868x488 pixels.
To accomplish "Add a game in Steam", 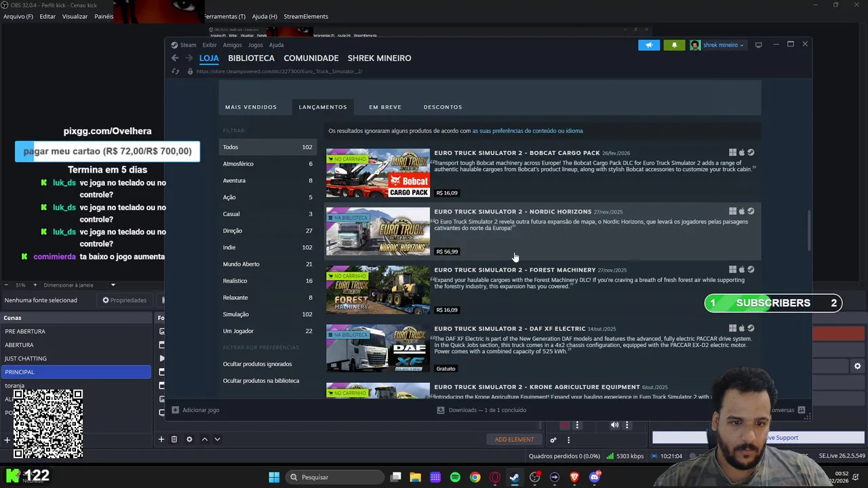I will [x=195, y=410].
